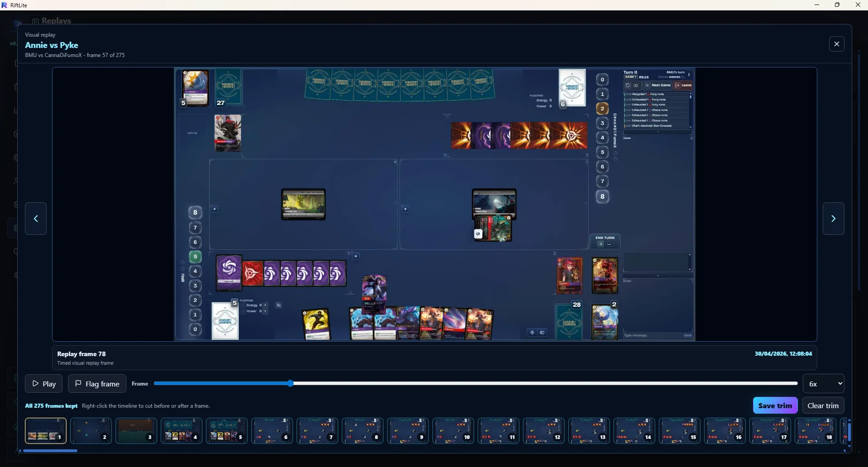This screenshot has width=868, height=467.
Task: Click the red rune in BMU's rune row
Action: click(x=253, y=273)
